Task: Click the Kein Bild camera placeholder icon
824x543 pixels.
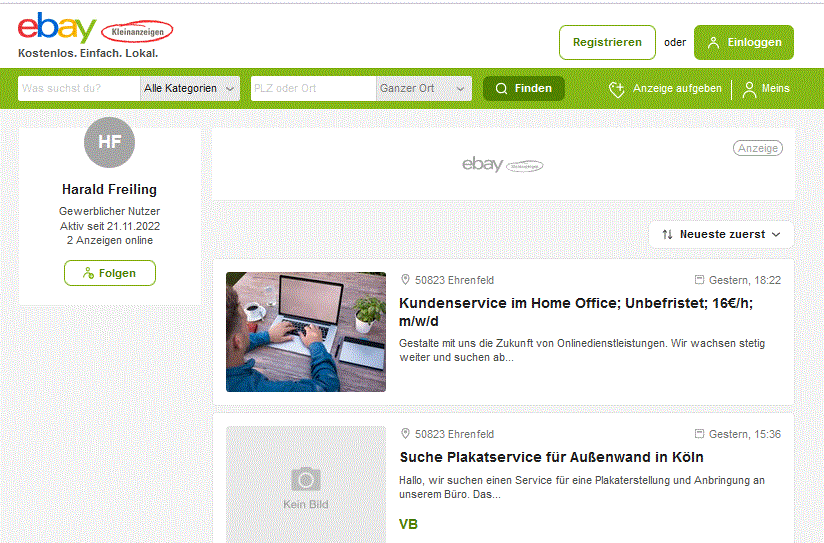Action: (306, 479)
